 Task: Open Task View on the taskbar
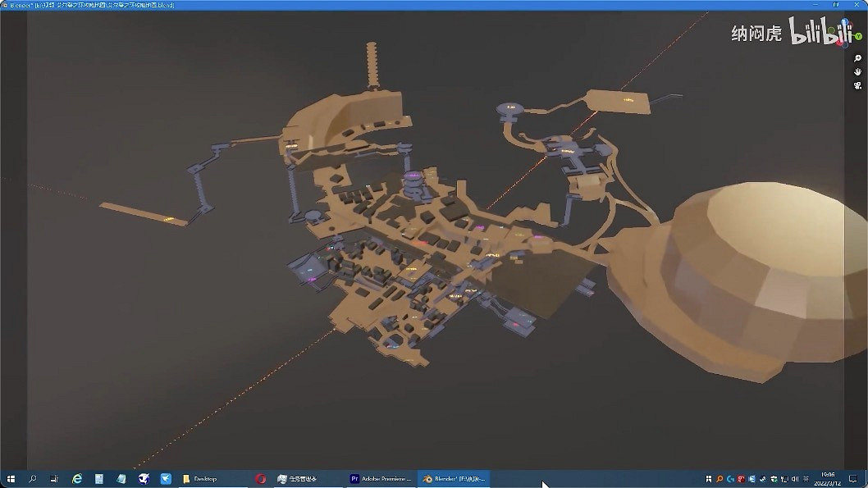tap(55, 478)
